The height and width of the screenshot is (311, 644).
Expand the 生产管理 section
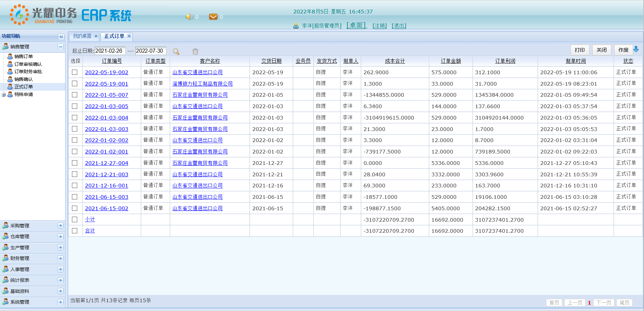[x=60, y=247]
